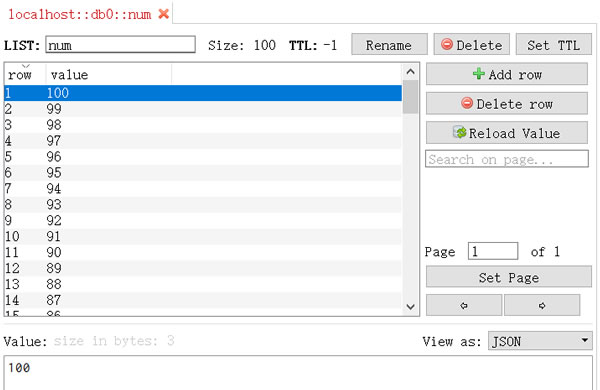Select row 7 with value 94

point(203,189)
